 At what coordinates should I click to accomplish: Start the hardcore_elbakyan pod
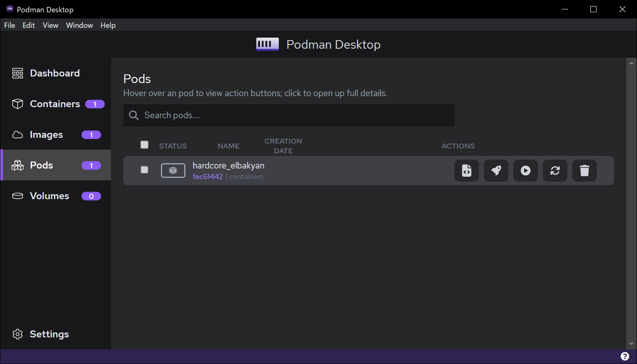526,170
